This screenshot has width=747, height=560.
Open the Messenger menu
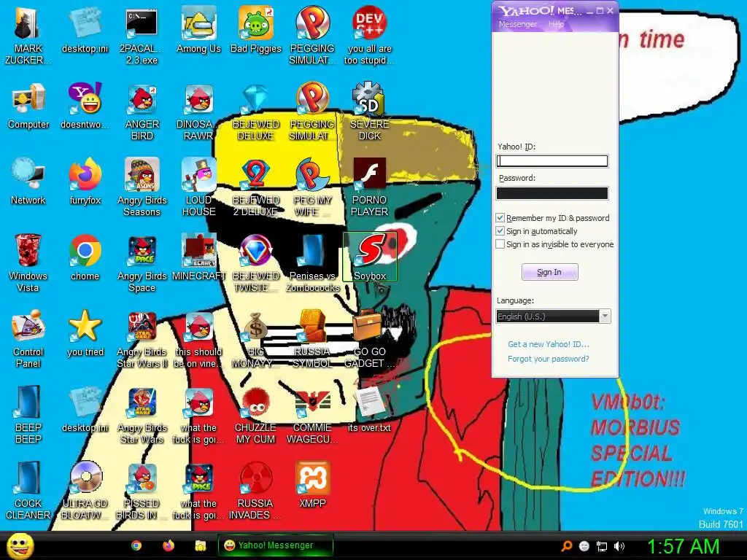(x=517, y=24)
